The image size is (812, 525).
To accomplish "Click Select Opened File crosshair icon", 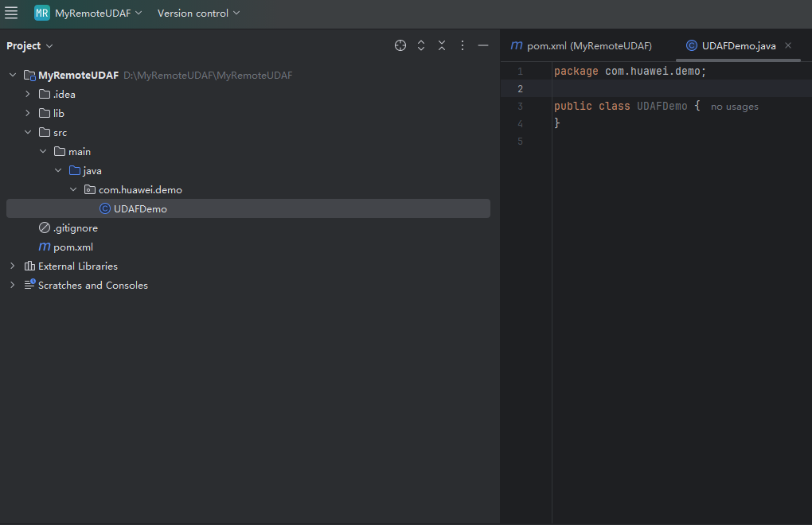I will coord(400,45).
